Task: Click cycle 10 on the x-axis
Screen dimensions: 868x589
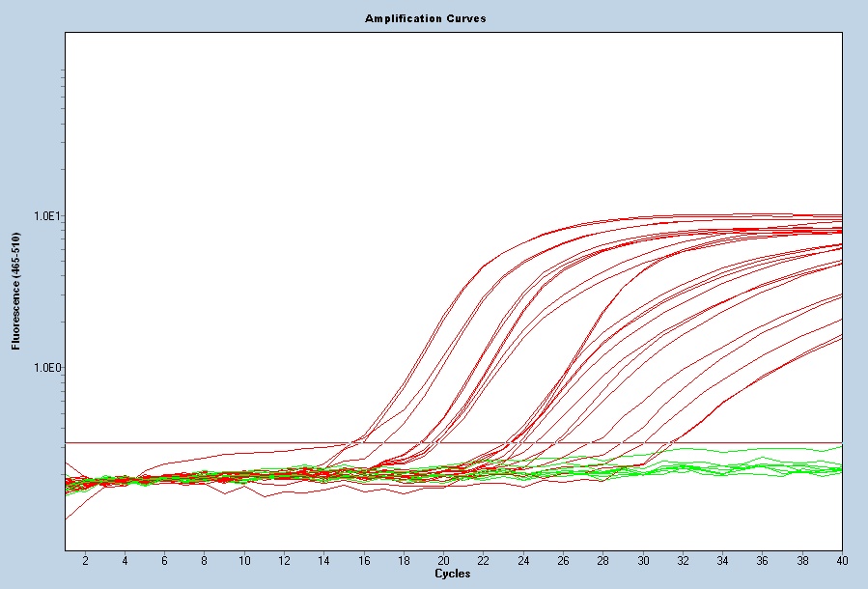Action: click(x=244, y=560)
